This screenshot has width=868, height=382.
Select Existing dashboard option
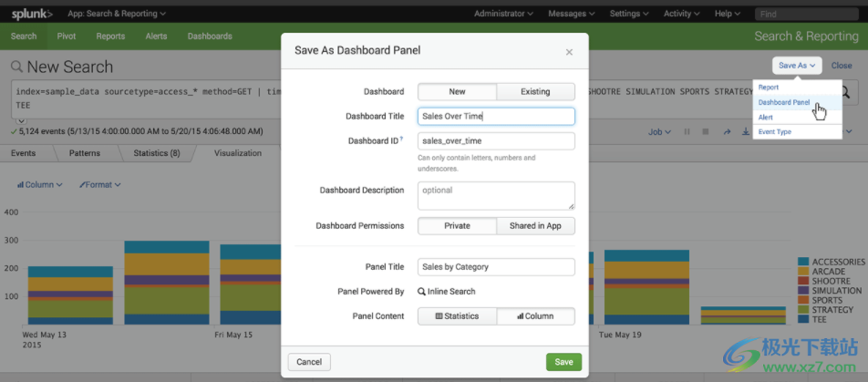coord(535,91)
